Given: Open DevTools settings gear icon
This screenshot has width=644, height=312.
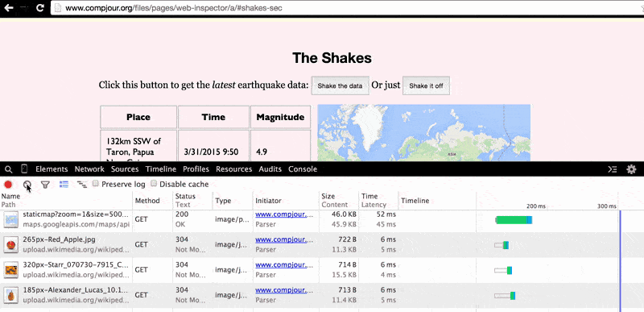Looking at the screenshot, I should 631,169.
